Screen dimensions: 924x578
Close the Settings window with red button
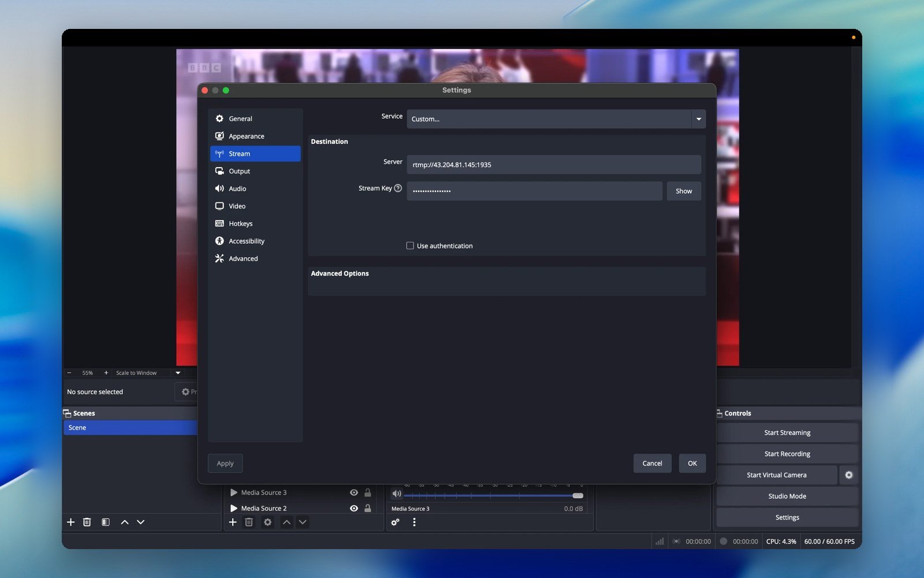(x=205, y=90)
